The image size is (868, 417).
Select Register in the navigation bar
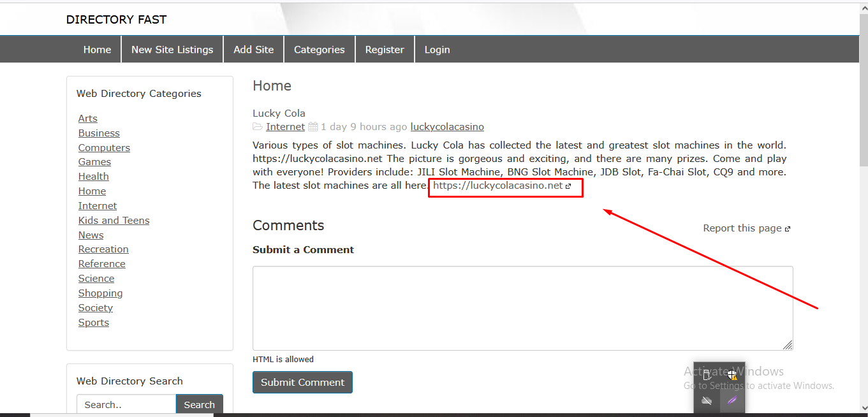click(385, 49)
